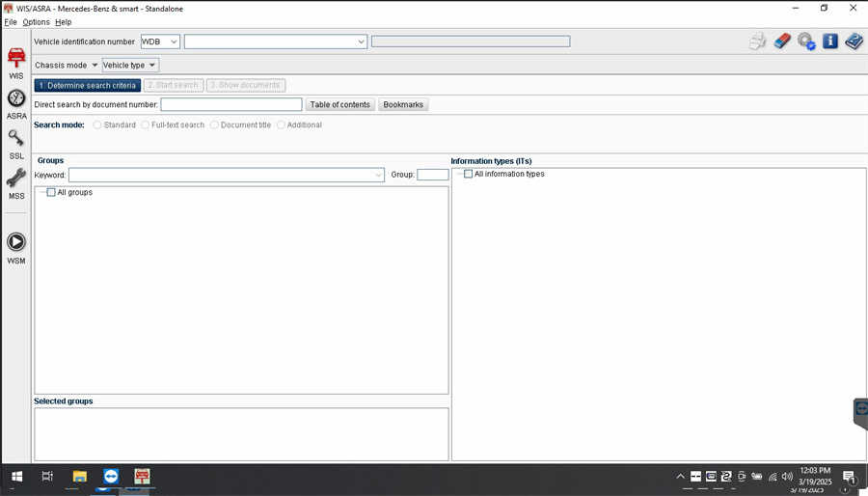Viewport: 868px width, 496px height.
Task: Open the Vehicle type dropdown
Action: tap(130, 65)
